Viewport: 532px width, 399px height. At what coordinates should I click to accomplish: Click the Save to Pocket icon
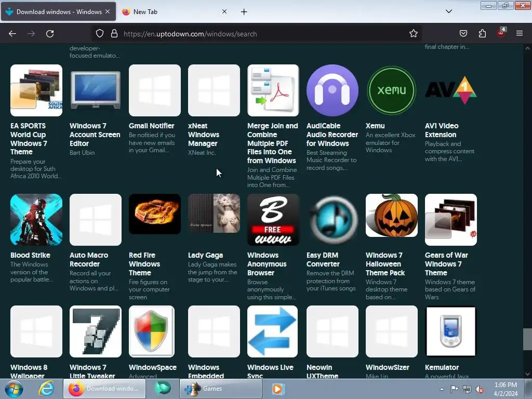(463, 34)
